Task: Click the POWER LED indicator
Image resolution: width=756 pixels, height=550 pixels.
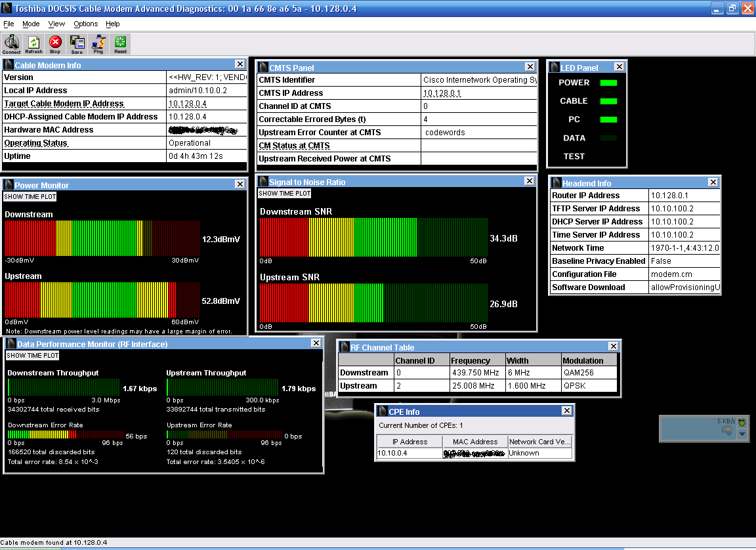Action: [x=608, y=83]
